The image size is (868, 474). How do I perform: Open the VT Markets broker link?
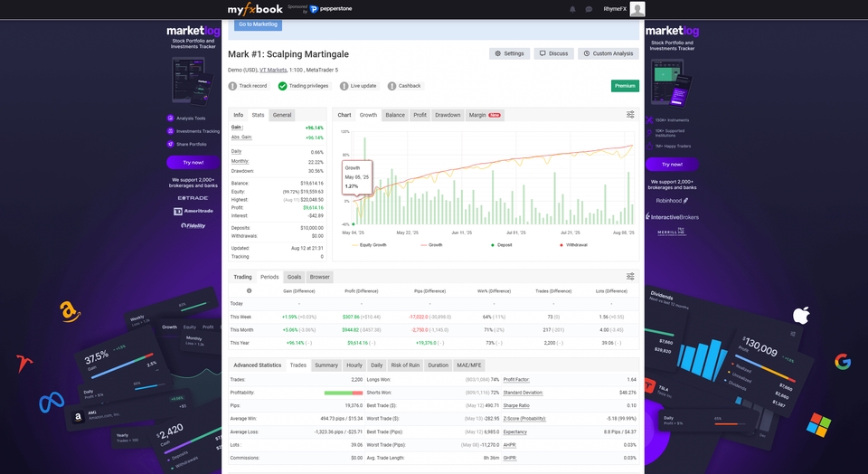pos(274,70)
